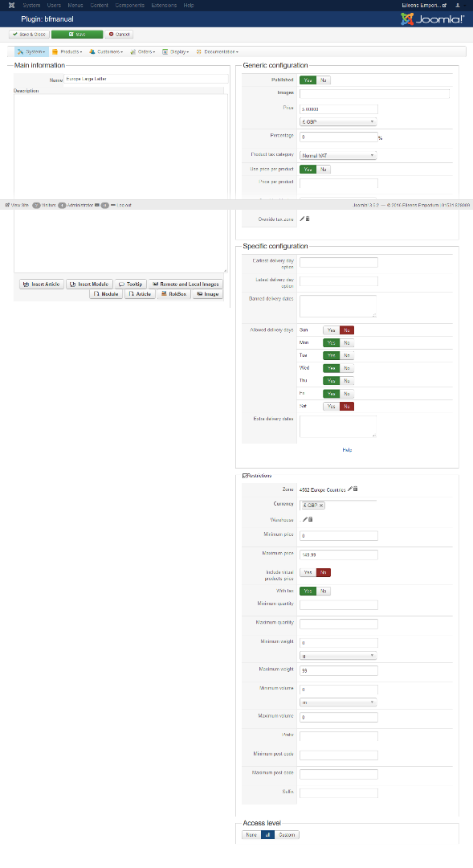473x868 pixels.
Task: Set Thu allowed delivery day to No
Action: click(x=347, y=381)
